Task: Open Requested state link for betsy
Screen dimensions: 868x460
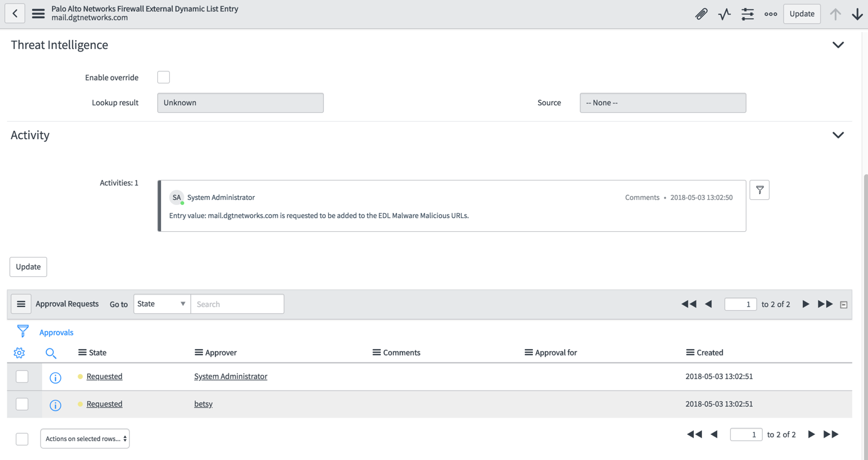Action: coord(105,404)
